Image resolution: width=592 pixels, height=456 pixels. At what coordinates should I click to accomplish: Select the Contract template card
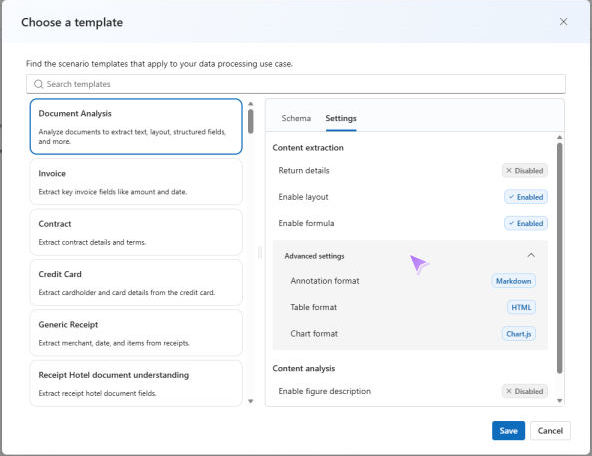[136, 232]
